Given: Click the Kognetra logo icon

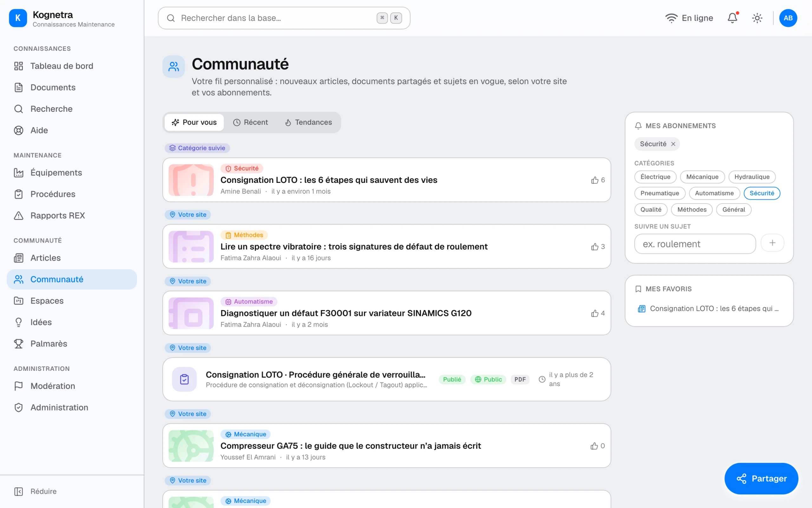Looking at the screenshot, I should click(18, 18).
